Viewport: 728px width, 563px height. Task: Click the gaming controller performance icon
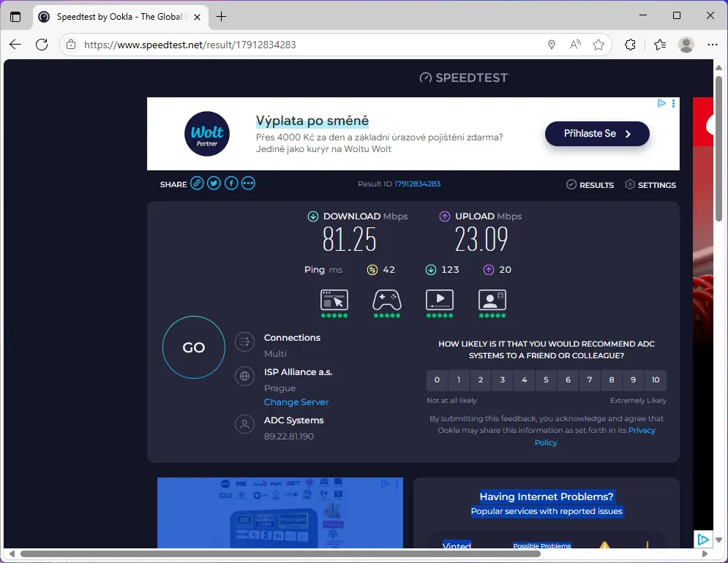(387, 300)
